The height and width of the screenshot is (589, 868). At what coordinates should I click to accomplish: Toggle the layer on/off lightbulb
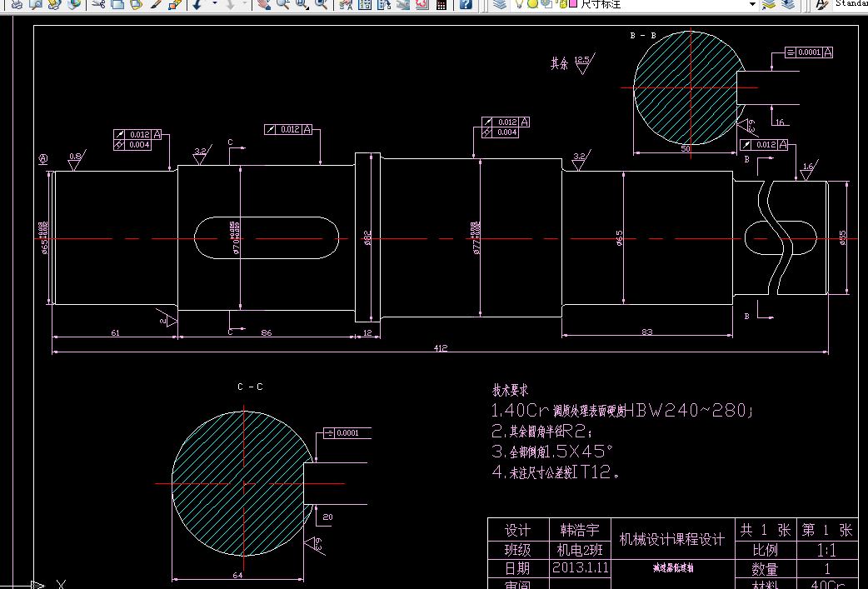pyautogui.click(x=519, y=4)
